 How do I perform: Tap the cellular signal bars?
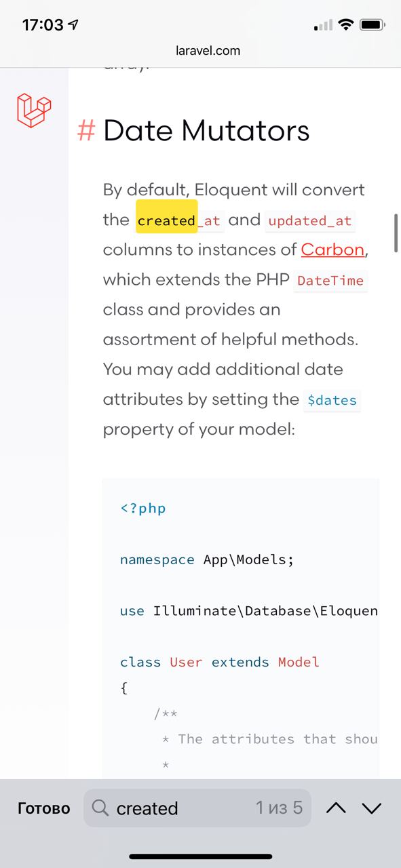point(323,26)
